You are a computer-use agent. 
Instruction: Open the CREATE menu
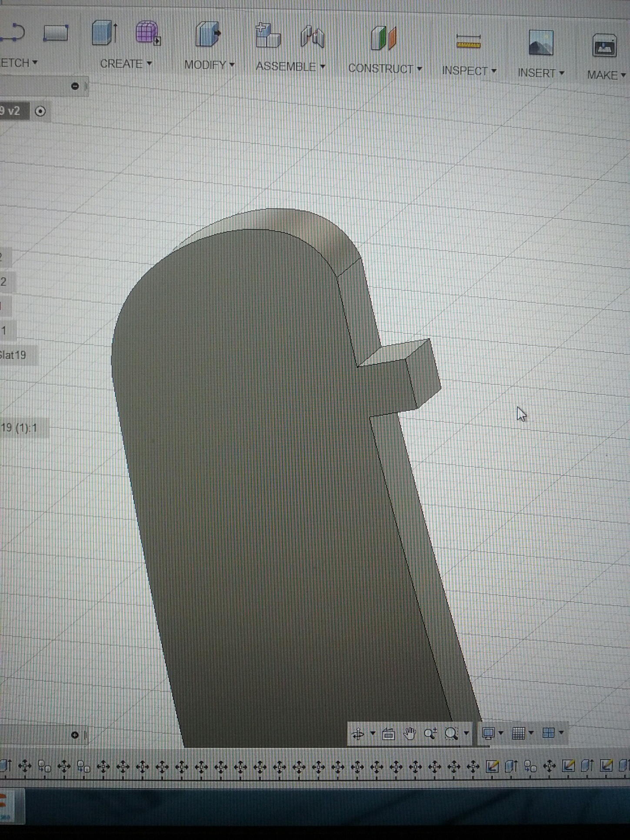126,64
